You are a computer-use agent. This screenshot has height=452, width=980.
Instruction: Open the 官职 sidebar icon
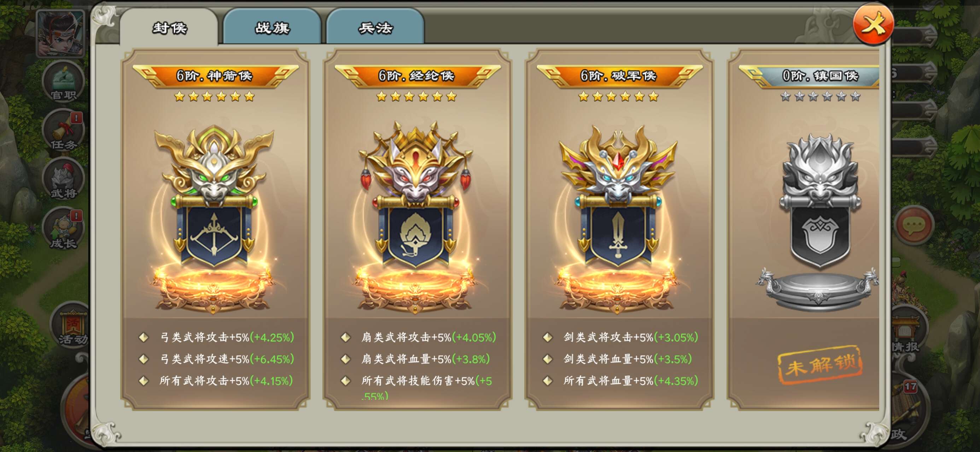point(63,82)
